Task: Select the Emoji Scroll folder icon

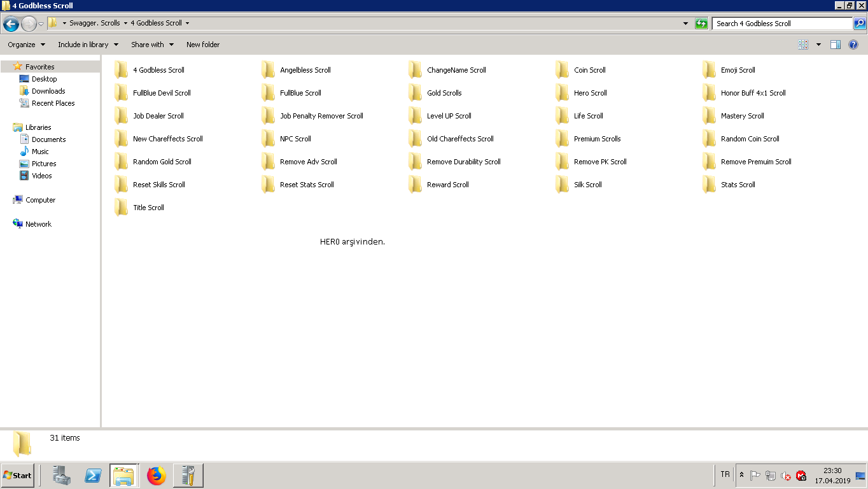Action: pyautogui.click(x=709, y=70)
